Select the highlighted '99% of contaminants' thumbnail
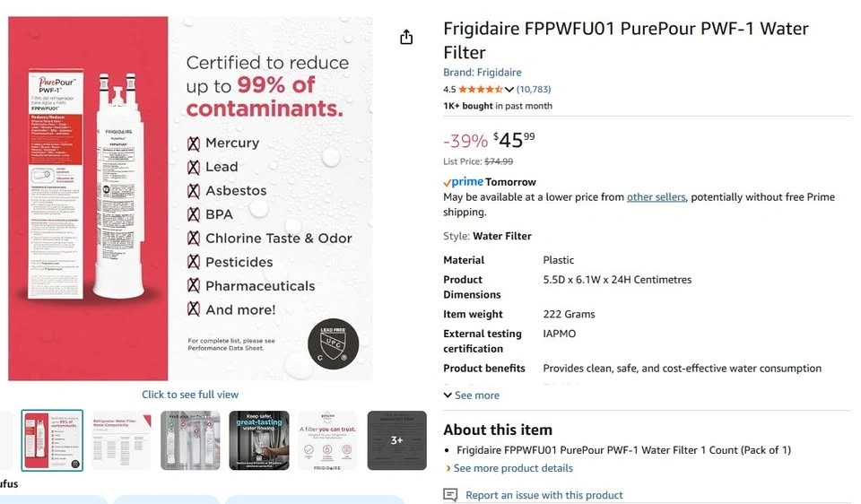The height and width of the screenshot is (504, 861). [x=52, y=440]
